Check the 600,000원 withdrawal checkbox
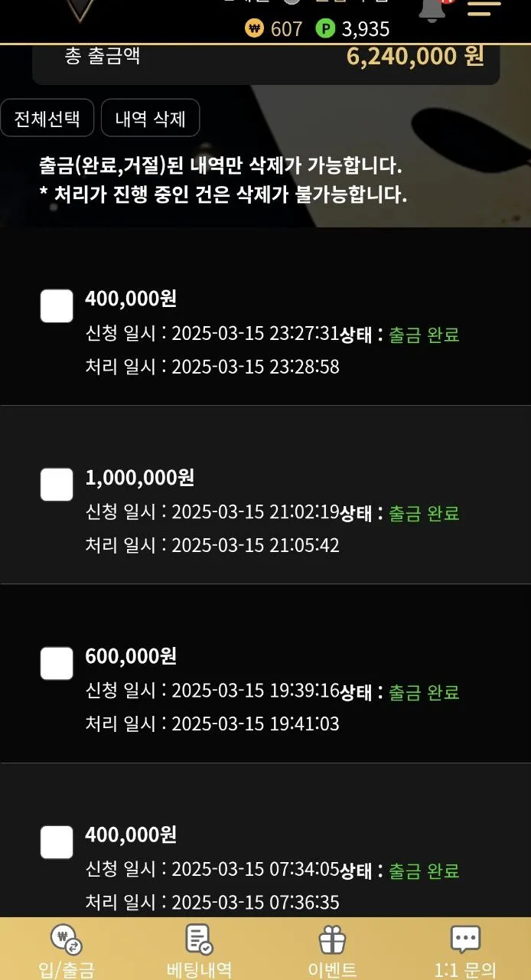Screen dimensions: 531x980 (x=57, y=664)
